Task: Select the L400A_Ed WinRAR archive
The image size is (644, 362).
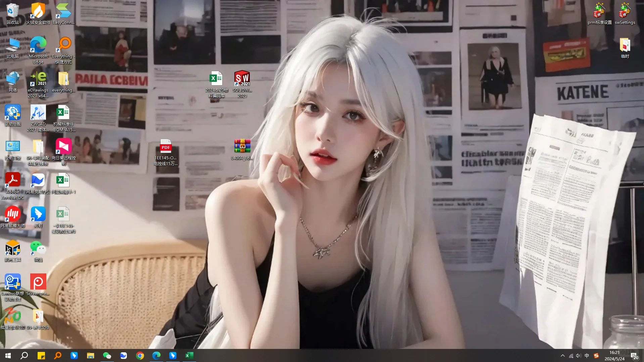Action: pyautogui.click(x=242, y=149)
